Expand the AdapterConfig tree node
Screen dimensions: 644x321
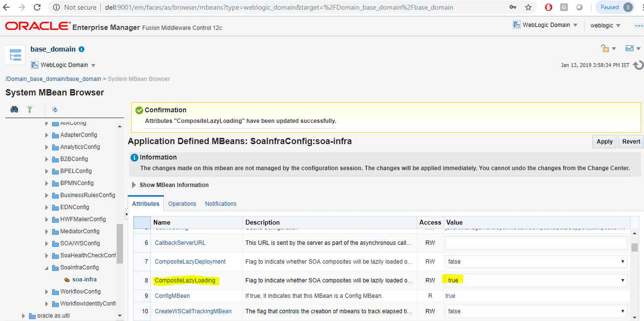tap(47, 135)
